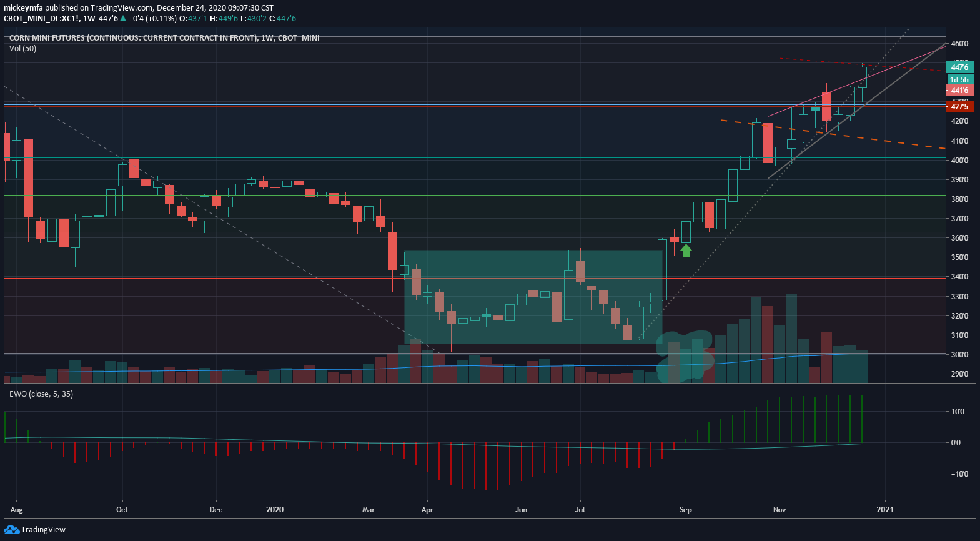Click the 'Vol (50)' indicator label
This screenshot has width=980, height=541.
[23, 49]
